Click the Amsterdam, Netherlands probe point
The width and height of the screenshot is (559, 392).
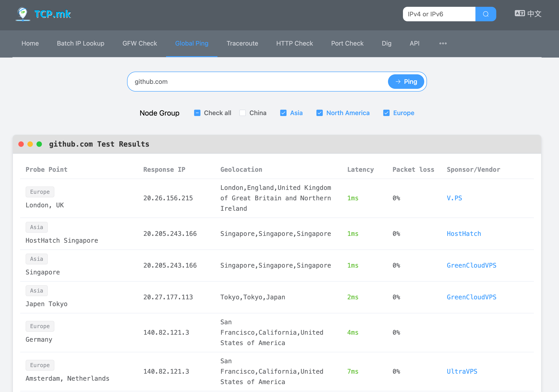[x=67, y=378]
